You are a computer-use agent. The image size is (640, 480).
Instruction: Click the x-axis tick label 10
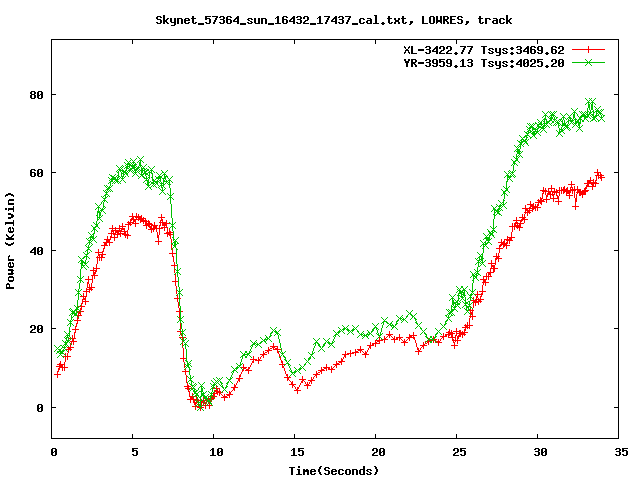click(216, 452)
